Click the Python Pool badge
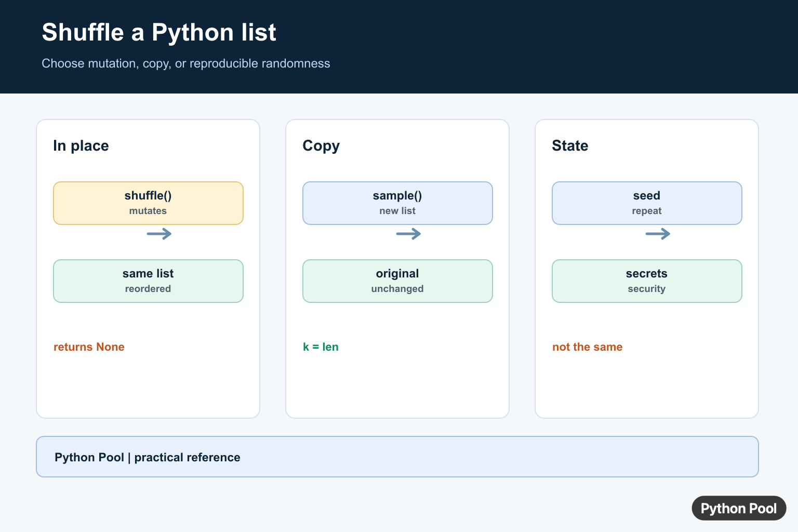 pyautogui.click(x=739, y=508)
